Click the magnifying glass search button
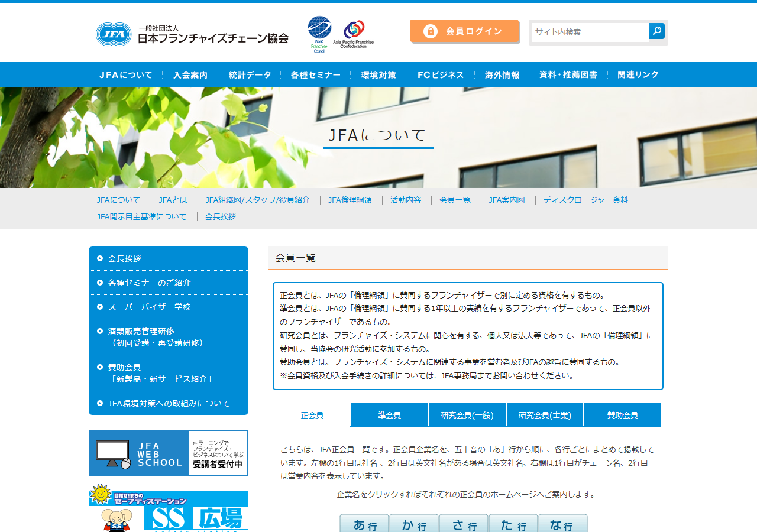Image resolution: width=757 pixels, height=532 pixels. point(657,31)
